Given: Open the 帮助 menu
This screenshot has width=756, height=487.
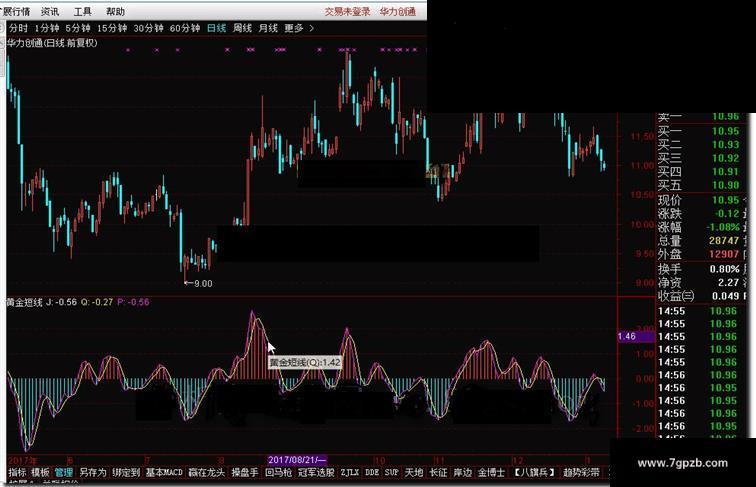Looking at the screenshot, I should (x=115, y=11).
